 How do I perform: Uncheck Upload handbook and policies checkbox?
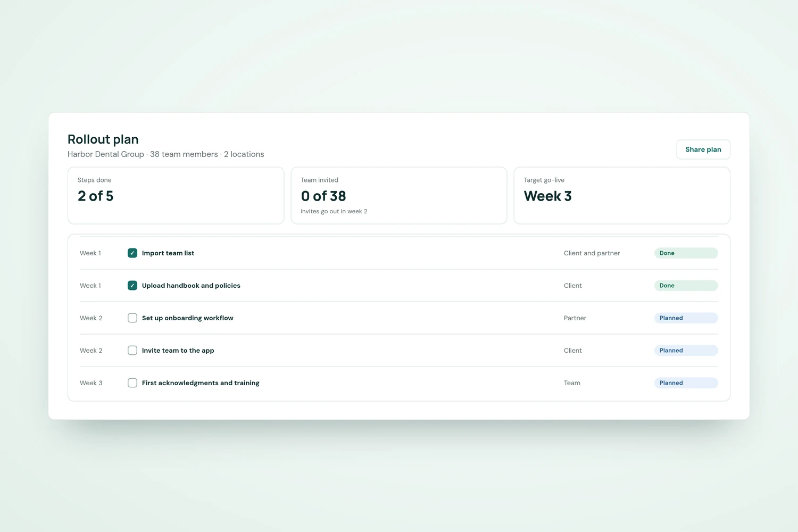132,286
